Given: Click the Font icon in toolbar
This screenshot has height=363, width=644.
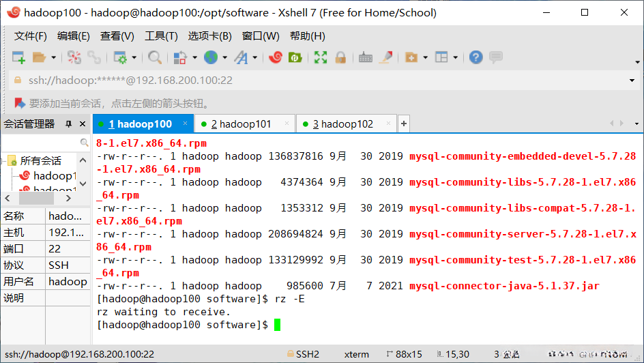Looking at the screenshot, I should pyautogui.click(x=241, y=57).
